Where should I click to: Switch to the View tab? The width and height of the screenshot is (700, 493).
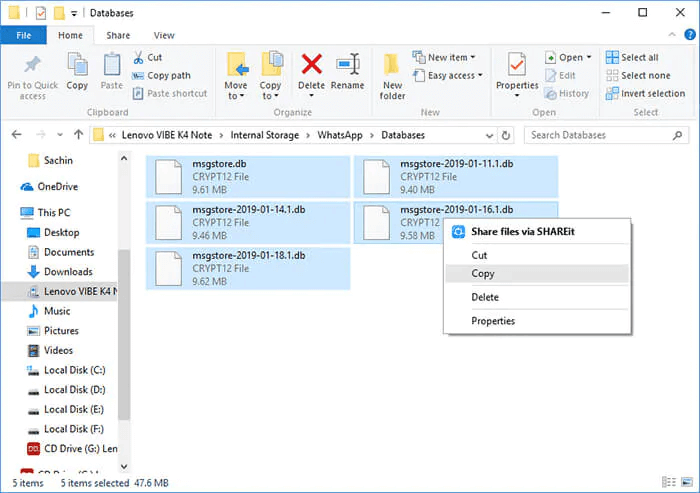164,35
